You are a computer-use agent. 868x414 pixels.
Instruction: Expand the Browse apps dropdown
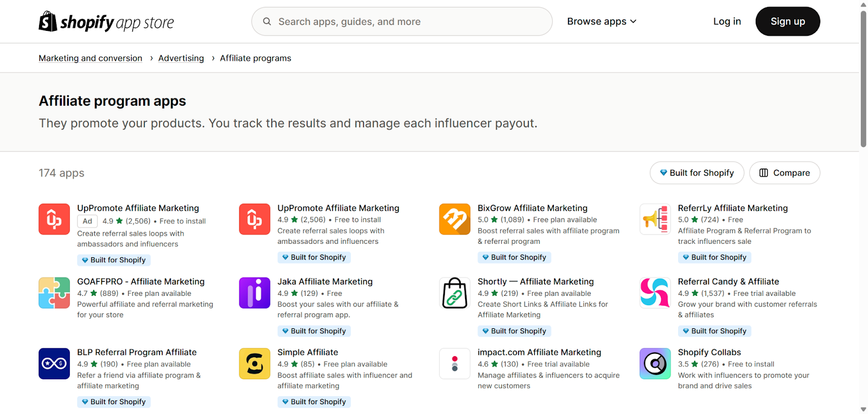pyautogui.click(x=602, y=22)
